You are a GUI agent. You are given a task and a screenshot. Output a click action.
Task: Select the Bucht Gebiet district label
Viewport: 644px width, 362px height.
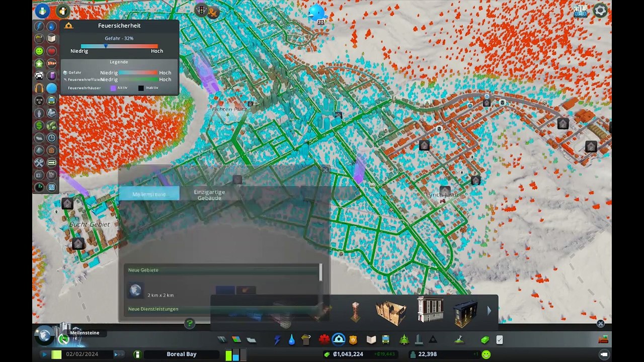[x=90, y=224]
